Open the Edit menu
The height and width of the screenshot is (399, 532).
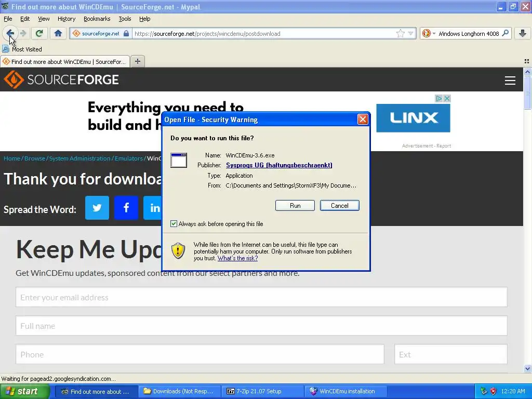click(x=25, y=19)
